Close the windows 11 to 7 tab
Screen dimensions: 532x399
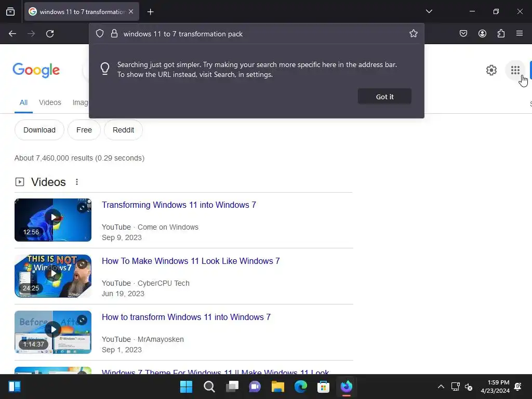131,11
